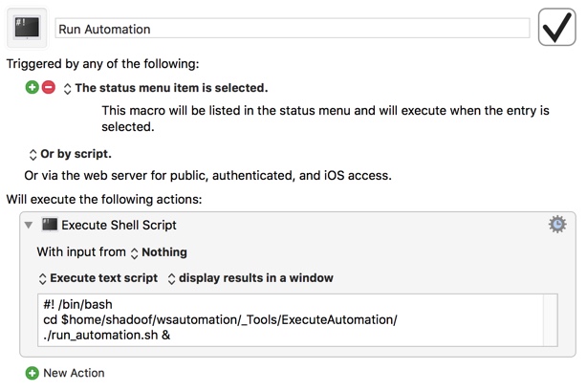
Task: Click the macro's shell script icon
Action: [27, 29]
